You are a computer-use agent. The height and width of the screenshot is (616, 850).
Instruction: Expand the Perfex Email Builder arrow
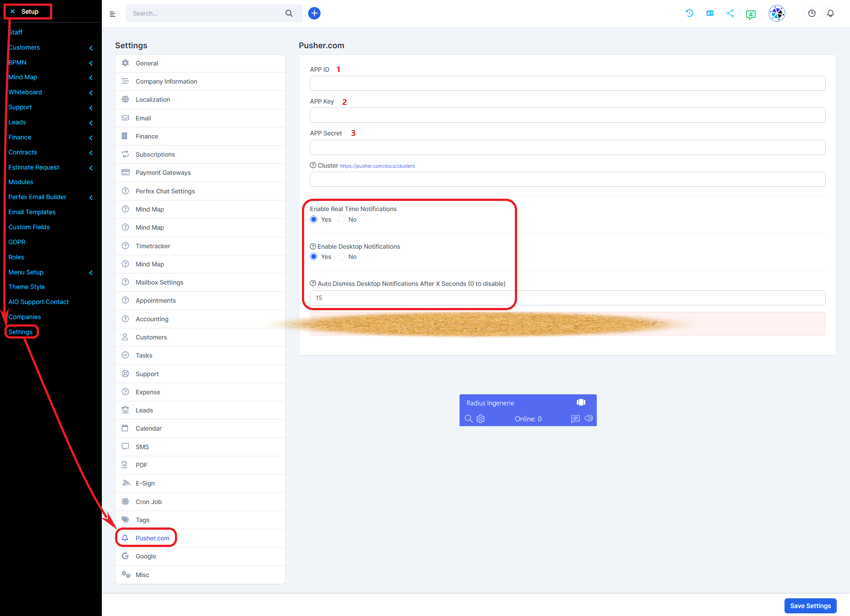91,197
